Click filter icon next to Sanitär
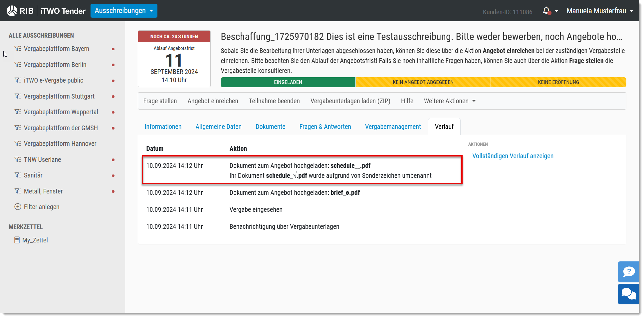644x318 pixels. click(18, 175)
